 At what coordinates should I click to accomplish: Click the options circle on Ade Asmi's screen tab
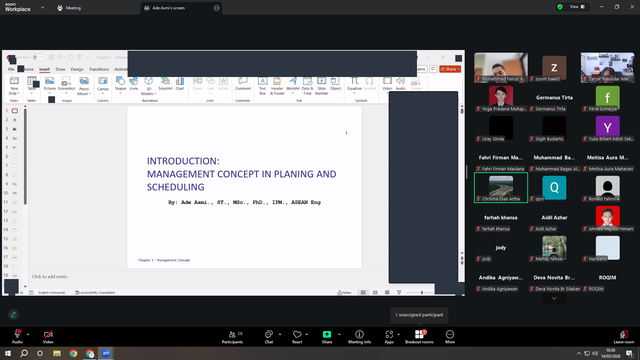tap(216, 8)
